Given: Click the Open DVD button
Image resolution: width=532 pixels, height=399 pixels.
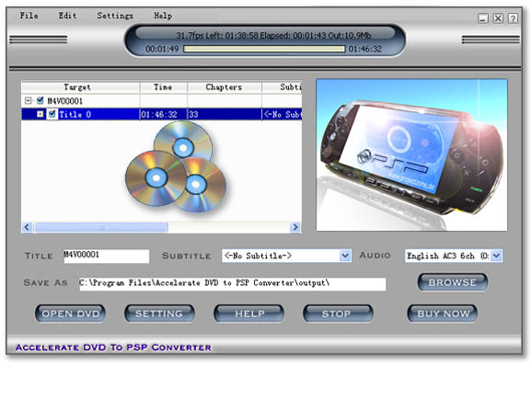Looking at the screenshot, I should point(70,313).
